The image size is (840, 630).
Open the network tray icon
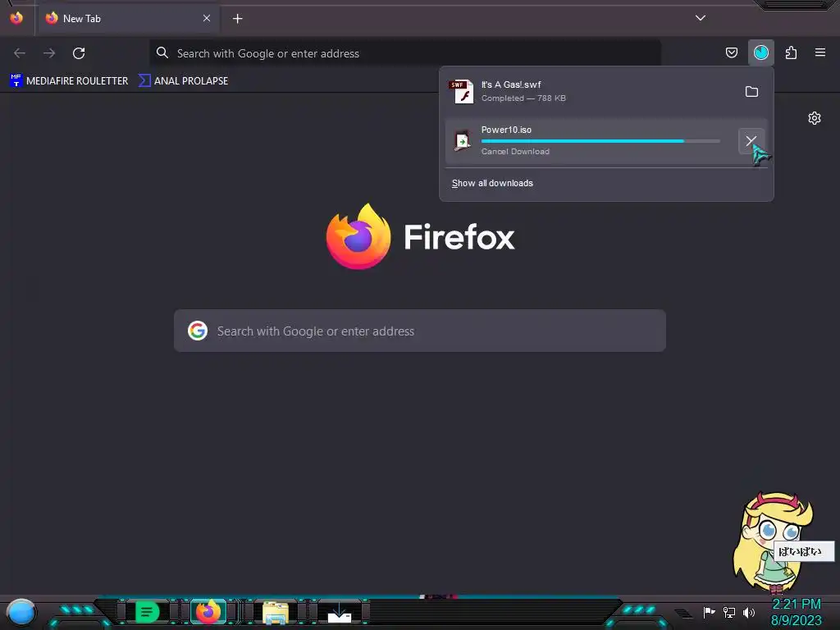729,612
